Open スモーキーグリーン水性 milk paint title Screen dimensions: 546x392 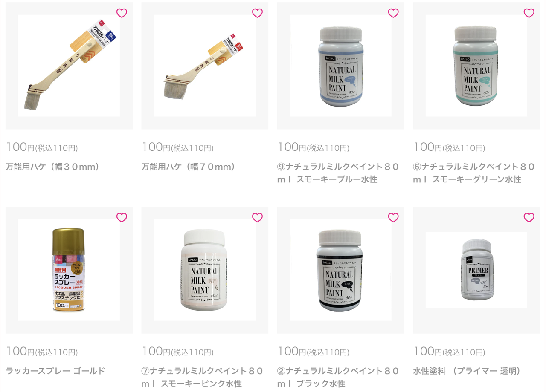coord(474,173)
